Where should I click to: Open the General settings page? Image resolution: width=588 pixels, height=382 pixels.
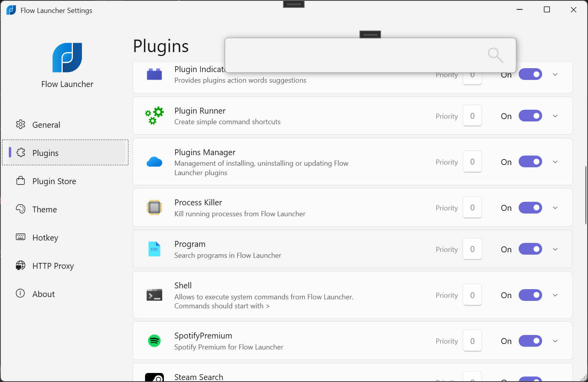click(x=65, y=125)
